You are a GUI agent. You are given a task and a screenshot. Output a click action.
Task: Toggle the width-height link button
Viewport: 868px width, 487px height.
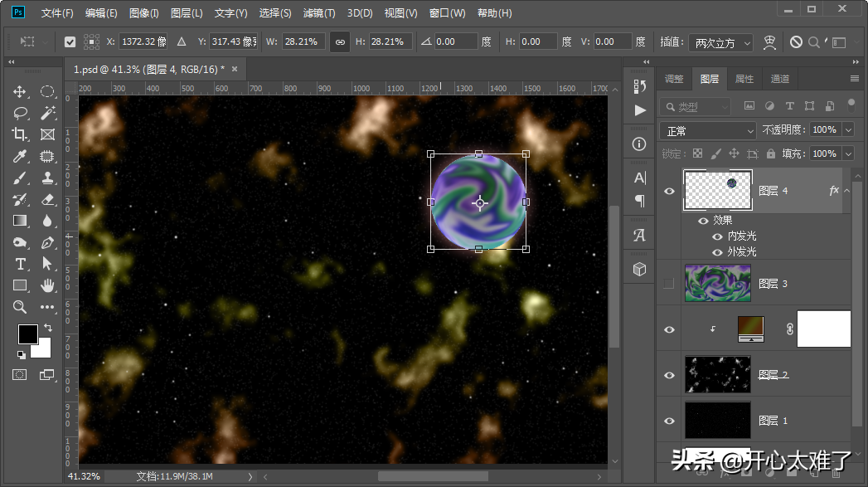tap(339, 42)
